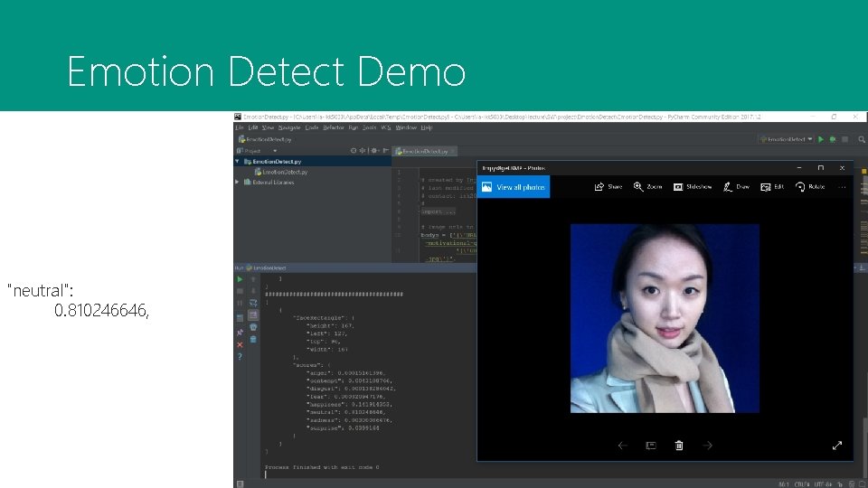Open the Navigate menu
Screen dimensions: 868x488
(288, 127)
